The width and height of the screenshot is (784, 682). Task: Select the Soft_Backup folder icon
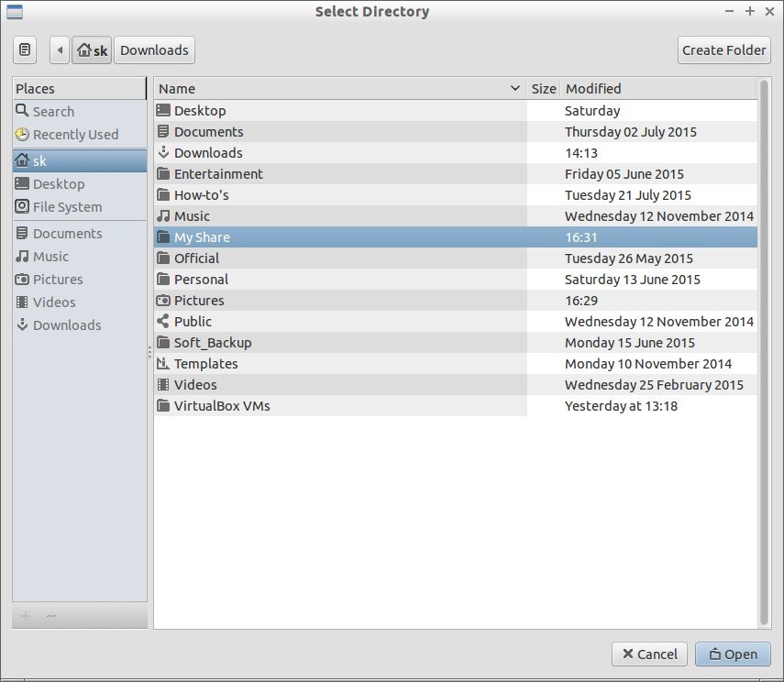click(163, 343)
